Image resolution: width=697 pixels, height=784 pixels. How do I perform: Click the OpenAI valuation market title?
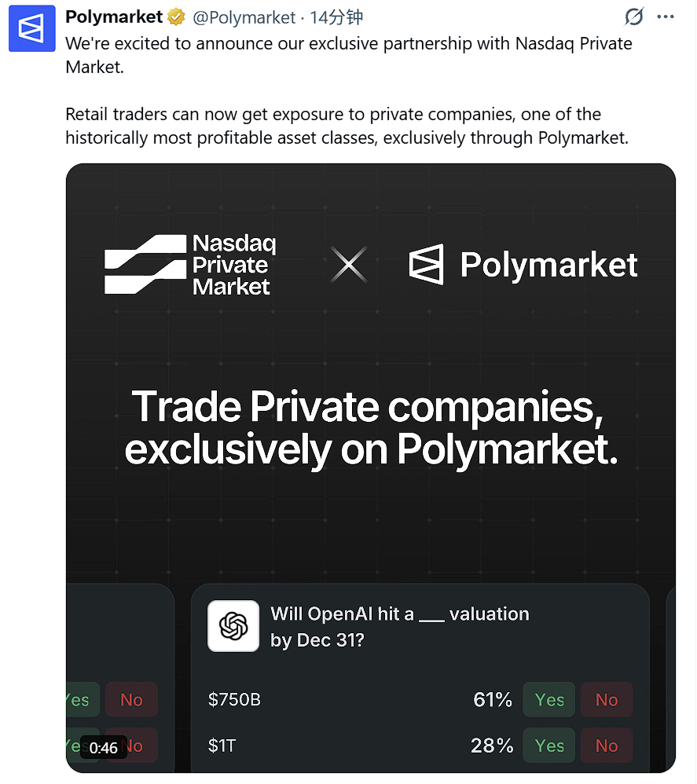coord(399,627)
